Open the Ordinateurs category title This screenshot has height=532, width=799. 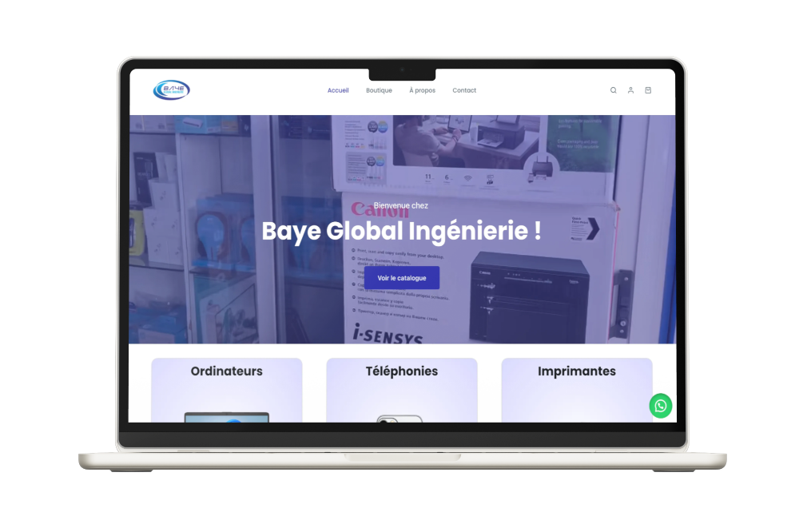coord(226,371)
